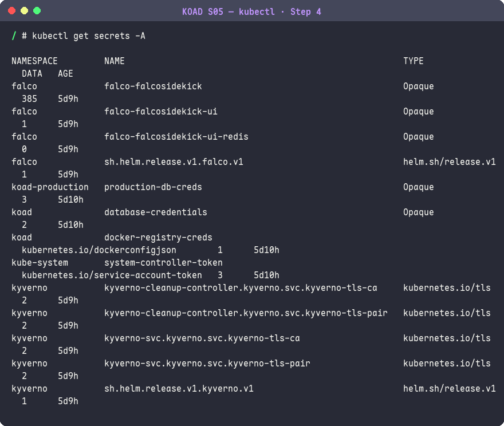Click the 'kubernetes.io/dockerconfigjson' type text
504x426 pixels.
point(99,250)
